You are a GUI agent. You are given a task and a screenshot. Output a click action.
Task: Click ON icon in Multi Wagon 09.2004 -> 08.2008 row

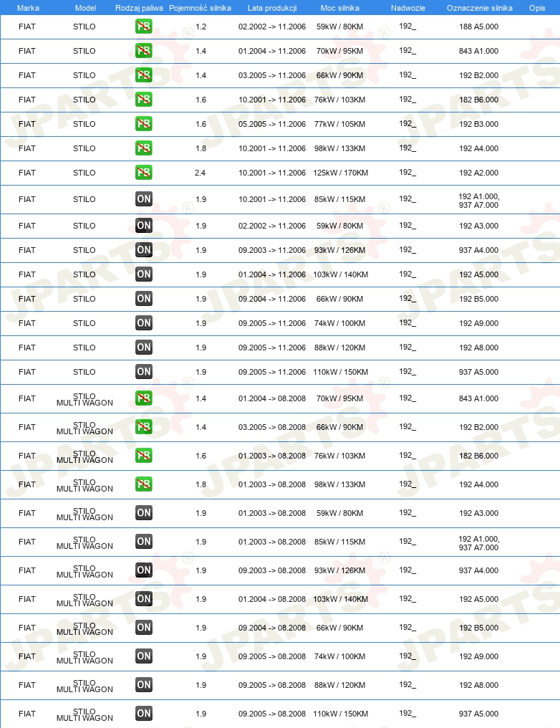coord(144,628)
